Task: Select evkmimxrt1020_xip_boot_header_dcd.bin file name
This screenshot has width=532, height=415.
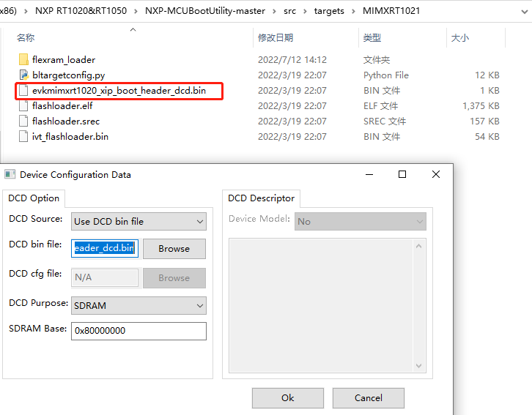Action: tap(119, 91)
